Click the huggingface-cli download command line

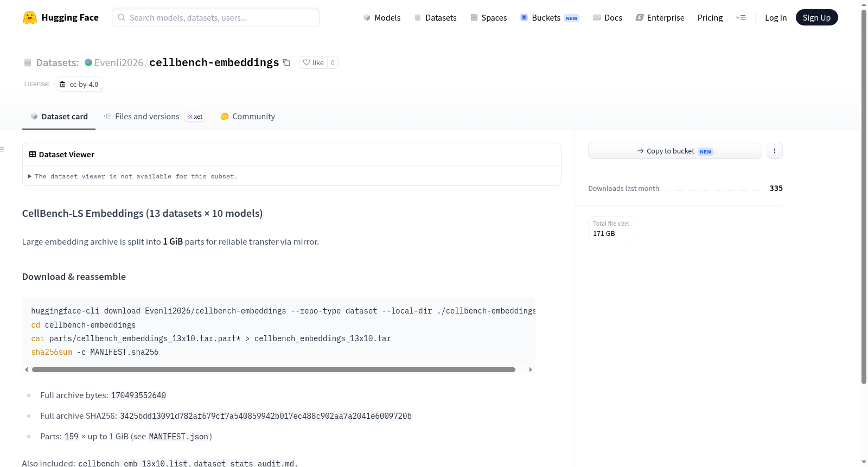[283, 311]
